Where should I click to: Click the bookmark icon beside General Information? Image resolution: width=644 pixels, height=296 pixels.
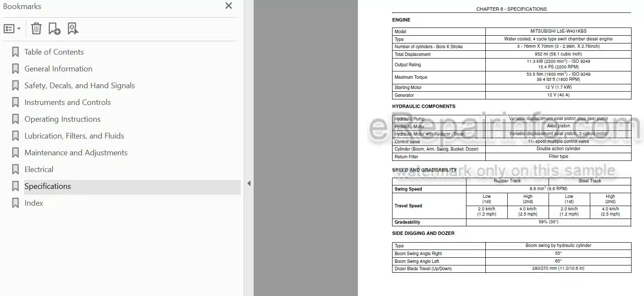pyautogui.click(x=15, y=69)
